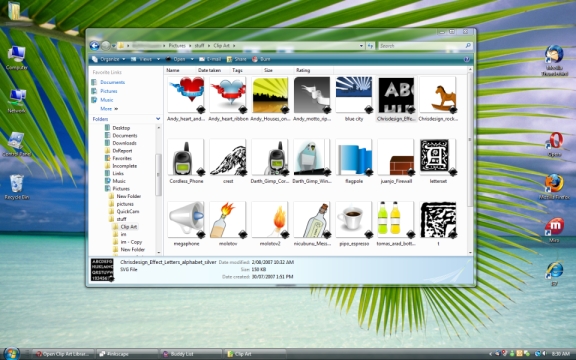Open the address bar history dropdown arrow
The width and height of the screenshot is (576, 360).
(x=361, y=46)
